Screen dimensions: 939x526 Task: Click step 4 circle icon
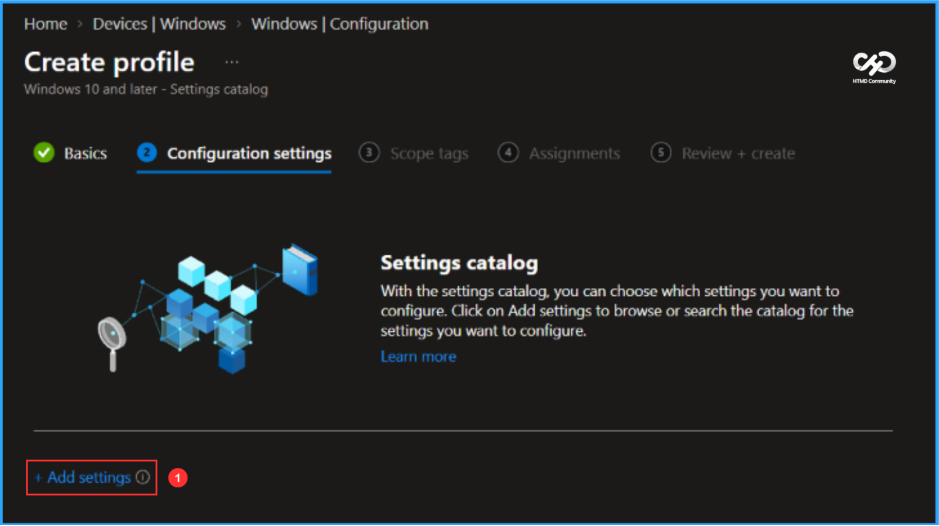(x=508, y=153)
